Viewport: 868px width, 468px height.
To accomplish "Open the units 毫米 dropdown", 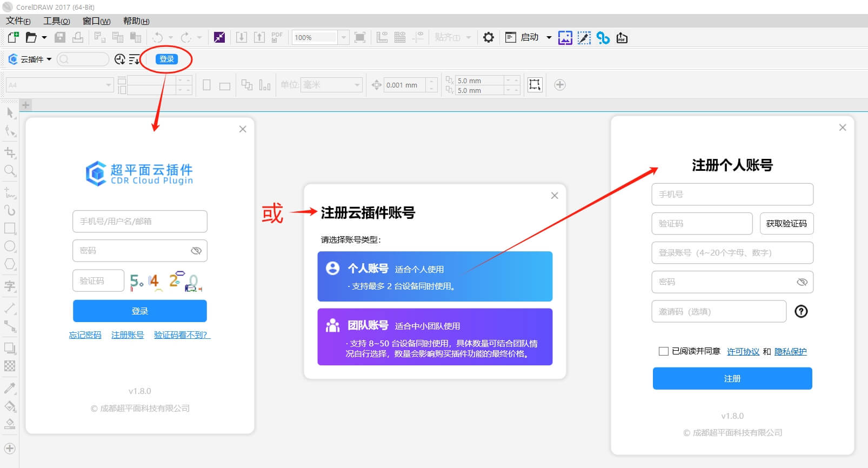I will click(357, 85).
